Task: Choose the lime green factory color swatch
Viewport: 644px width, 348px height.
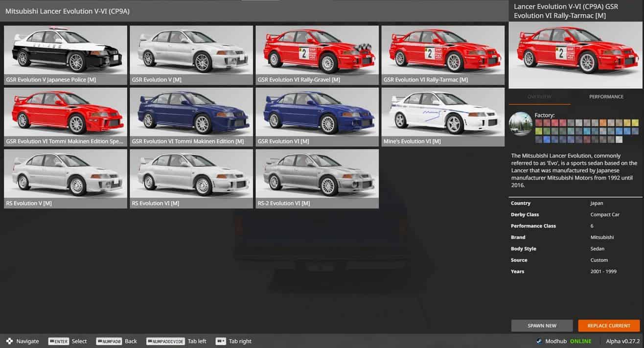Action: click(539, 131)
